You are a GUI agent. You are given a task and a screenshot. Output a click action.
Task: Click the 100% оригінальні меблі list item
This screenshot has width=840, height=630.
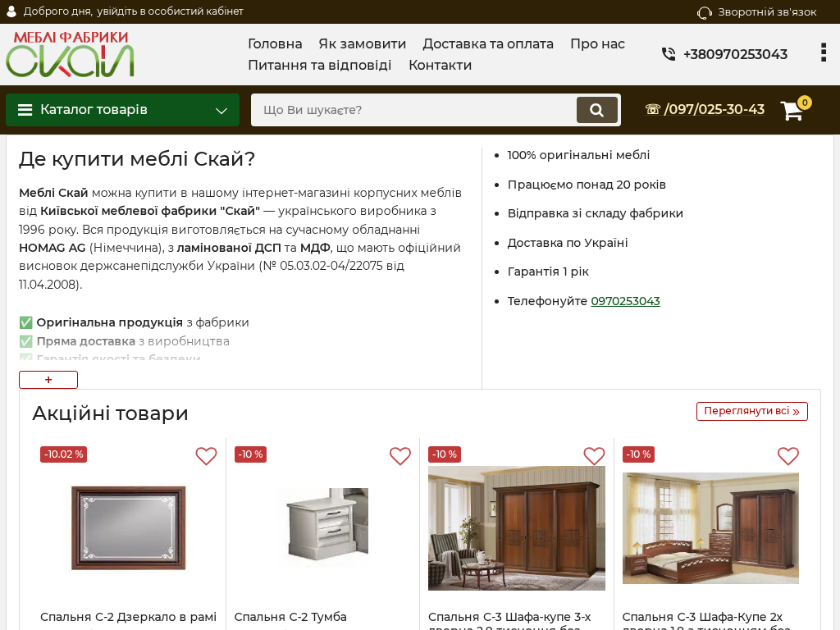pyautogui.click(x=578, y=155)
